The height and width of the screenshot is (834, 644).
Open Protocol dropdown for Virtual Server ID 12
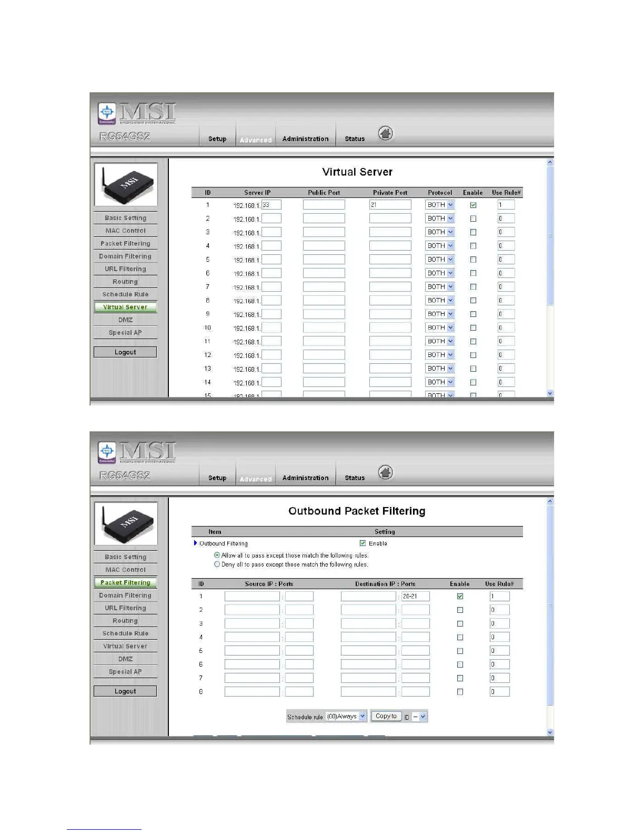[440, 355]
